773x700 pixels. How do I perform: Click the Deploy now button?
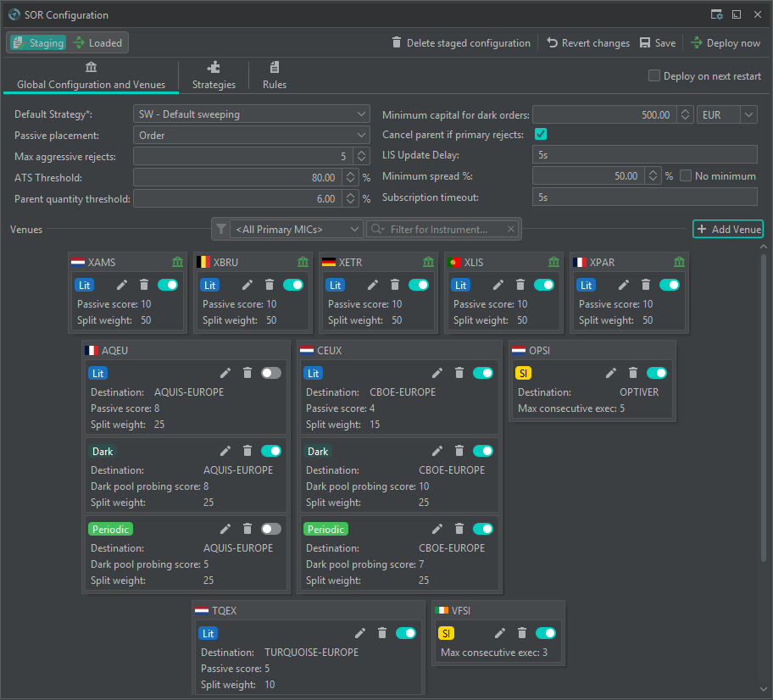tap(725, 43)
